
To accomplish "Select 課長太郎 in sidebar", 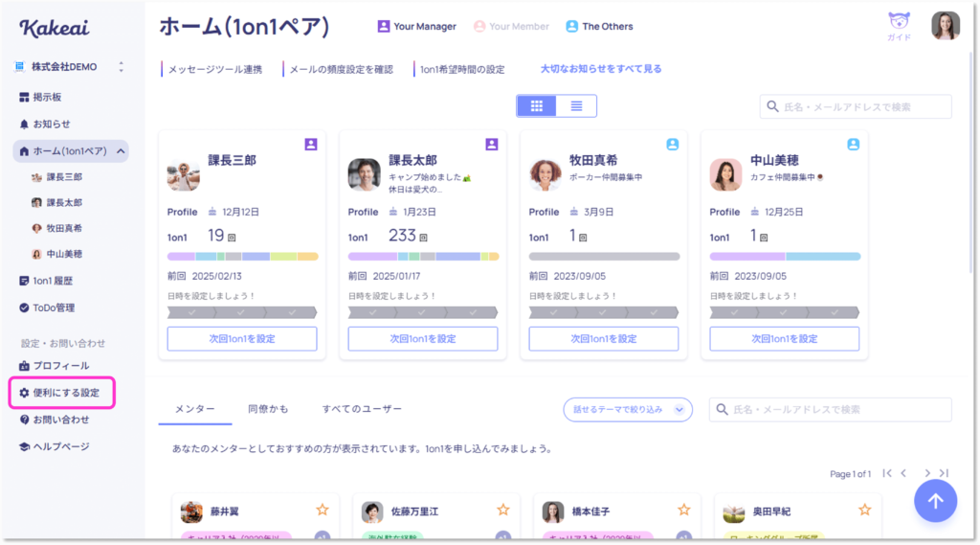I will (x=56, y=203).
